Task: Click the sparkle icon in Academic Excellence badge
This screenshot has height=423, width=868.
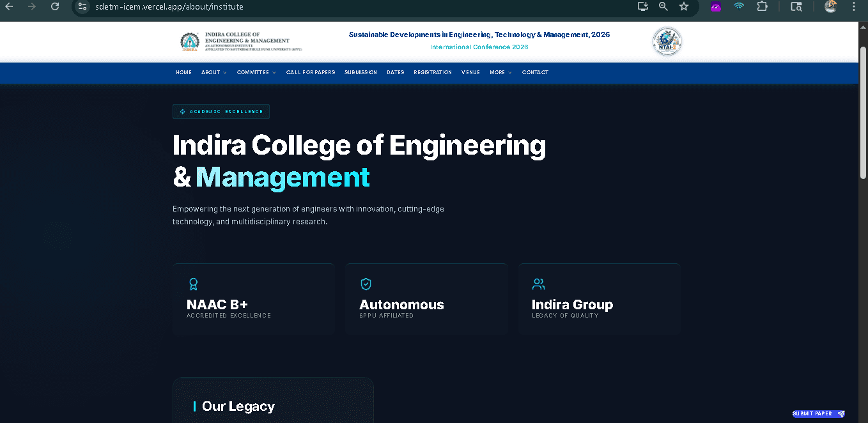Action: (182, 112)
